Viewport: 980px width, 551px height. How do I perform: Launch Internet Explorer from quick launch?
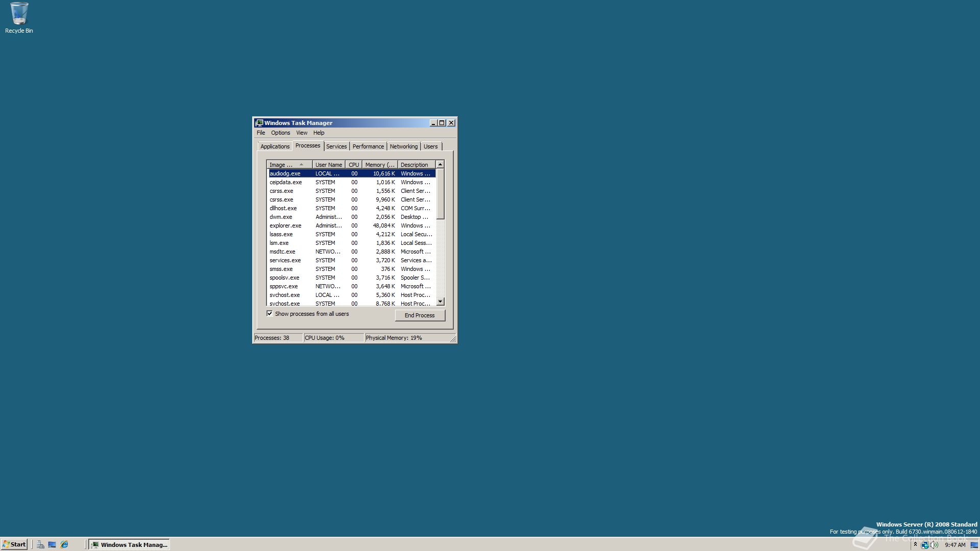[x=64, y=544]
